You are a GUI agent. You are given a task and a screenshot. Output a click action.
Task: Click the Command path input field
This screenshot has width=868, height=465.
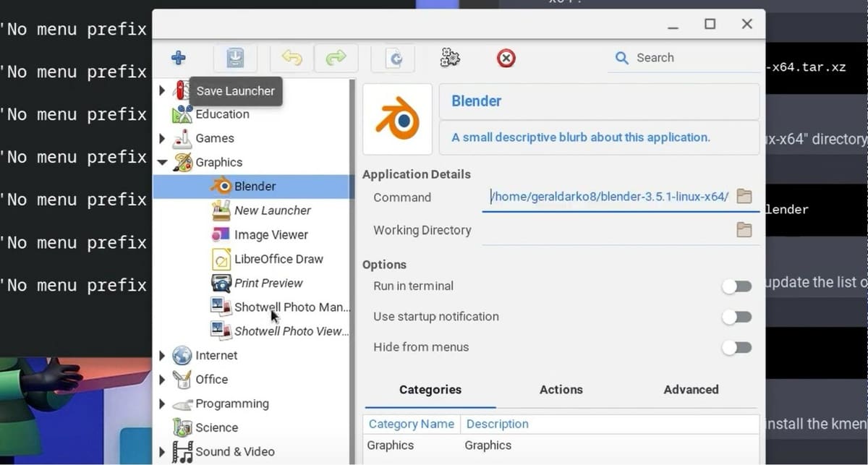click(608, 197)
